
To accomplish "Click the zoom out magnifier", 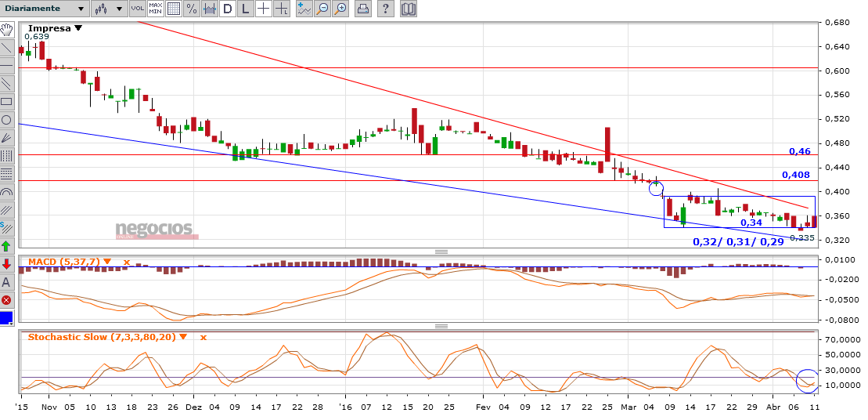I will pyautogui.click(x=322, y=9).
